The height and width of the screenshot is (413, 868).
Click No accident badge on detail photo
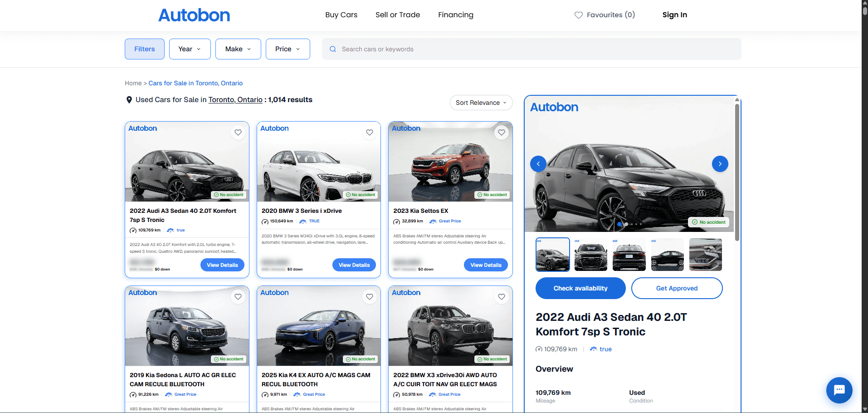[709, 222]
